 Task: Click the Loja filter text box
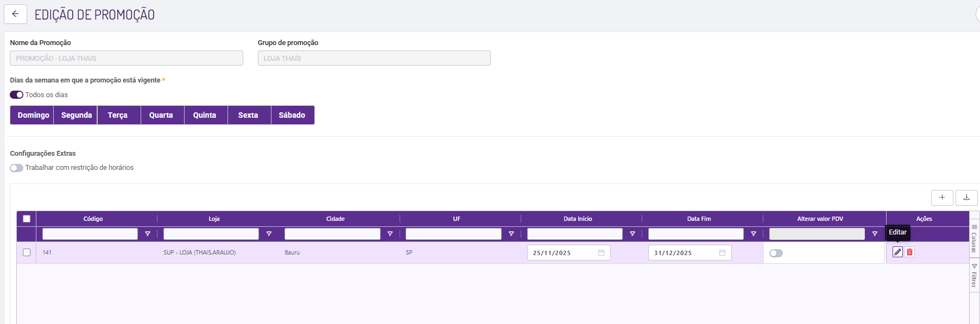coord(211,234)
